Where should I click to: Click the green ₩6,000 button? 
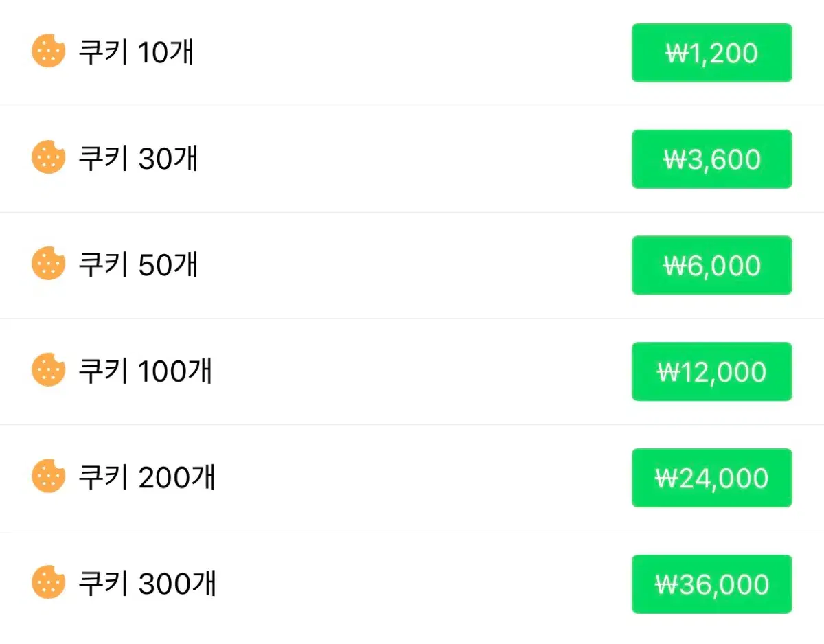tap(712, 266)
